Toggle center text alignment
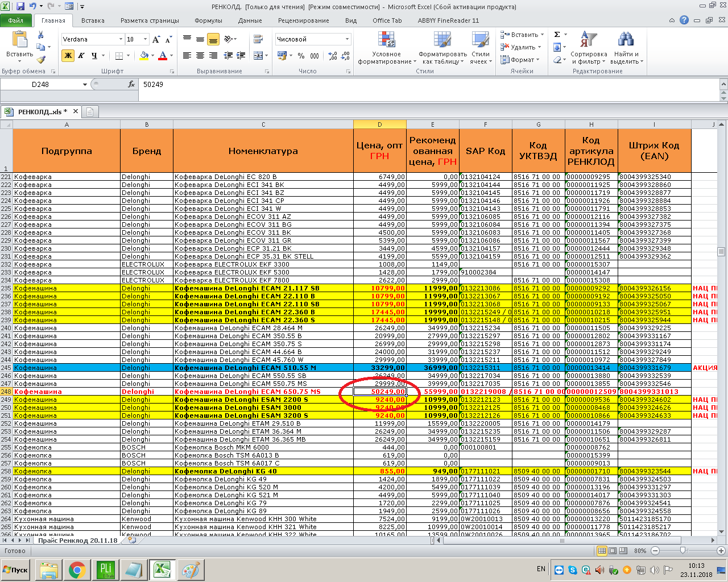 200,56
